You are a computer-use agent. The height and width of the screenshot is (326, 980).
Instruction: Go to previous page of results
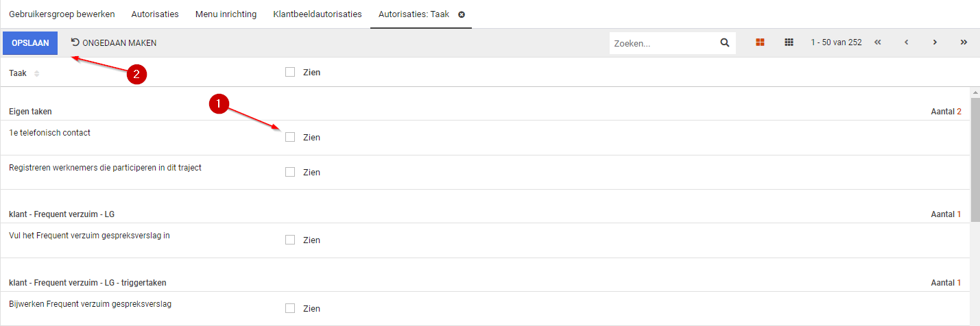pyautogui.click(x=906, y=42)
